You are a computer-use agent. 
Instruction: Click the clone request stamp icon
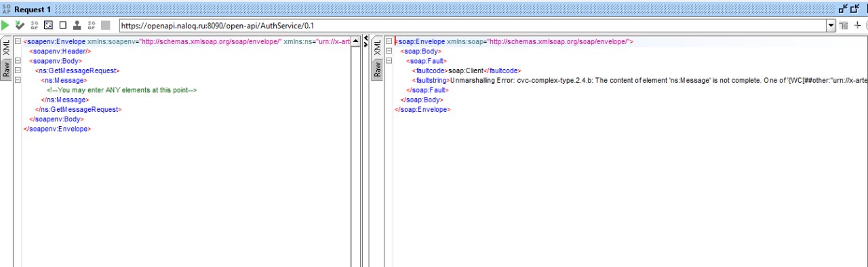point(77,25)
